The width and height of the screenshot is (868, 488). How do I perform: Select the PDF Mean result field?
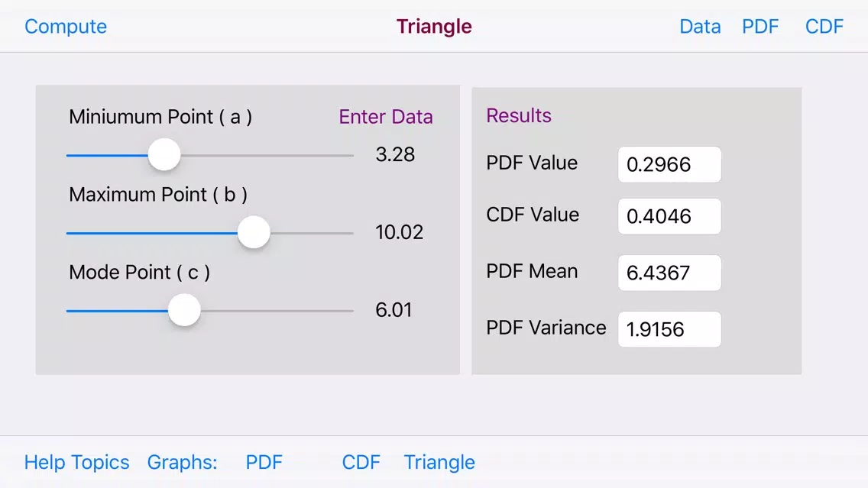[x=669, y=273]
